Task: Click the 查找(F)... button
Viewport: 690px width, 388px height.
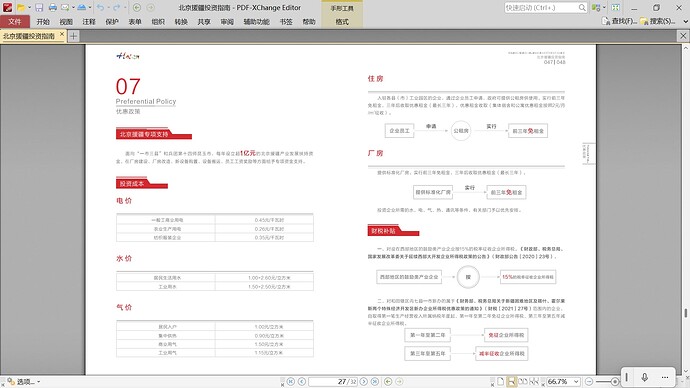Action: point(620,21)
